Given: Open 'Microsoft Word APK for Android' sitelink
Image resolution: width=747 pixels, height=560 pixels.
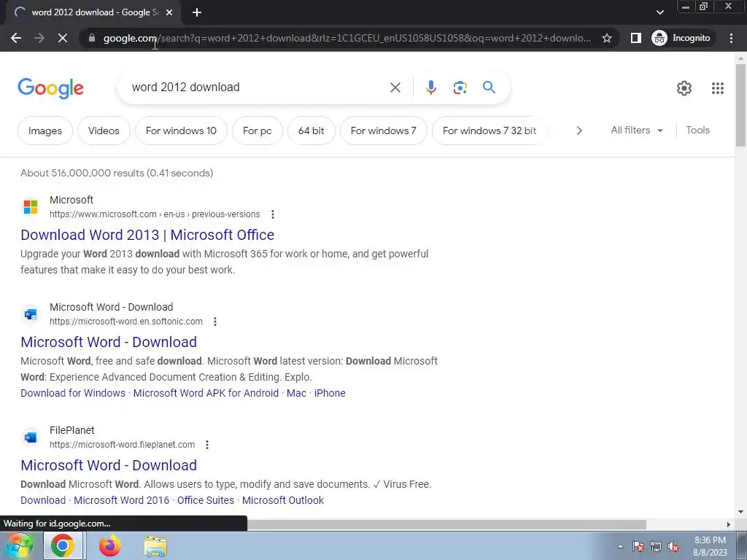Looking at the screenshot, I should click(x=206, y=393).
